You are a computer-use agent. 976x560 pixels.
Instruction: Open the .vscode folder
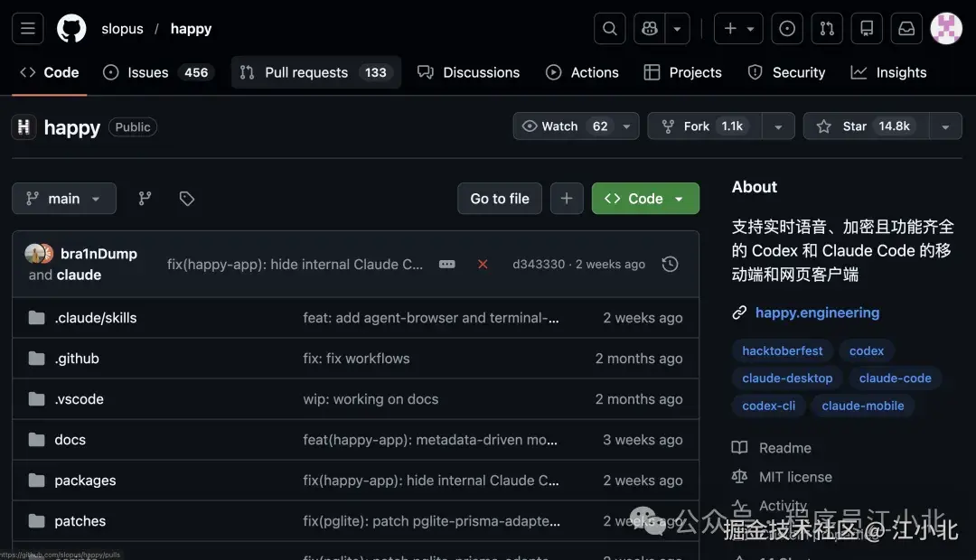tap(79, 399)
